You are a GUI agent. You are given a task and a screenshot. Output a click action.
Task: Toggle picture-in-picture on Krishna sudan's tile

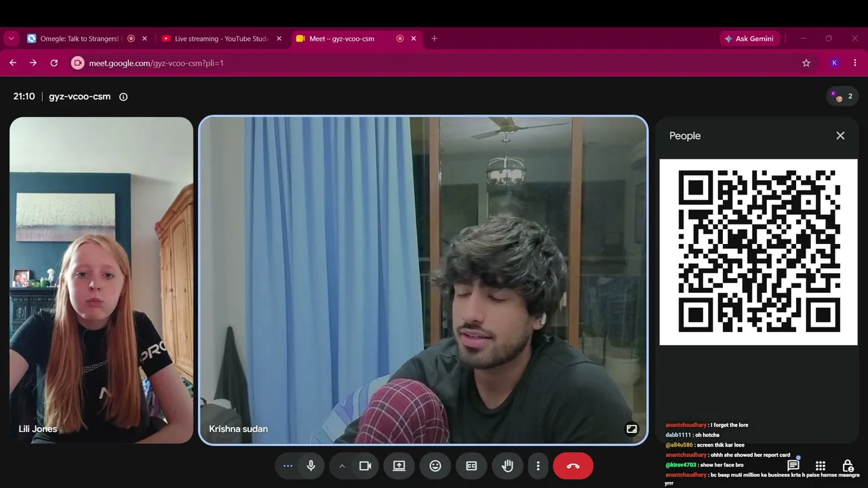click(631, 429)
